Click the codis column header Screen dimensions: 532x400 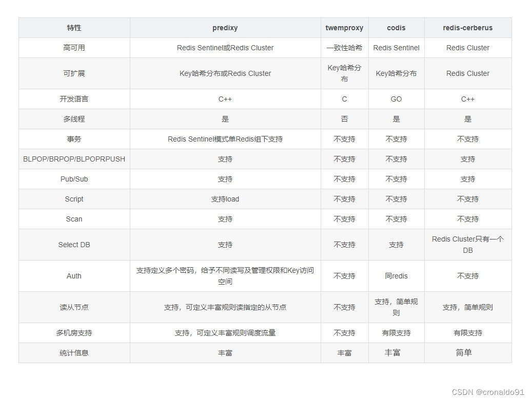point(396,28)
